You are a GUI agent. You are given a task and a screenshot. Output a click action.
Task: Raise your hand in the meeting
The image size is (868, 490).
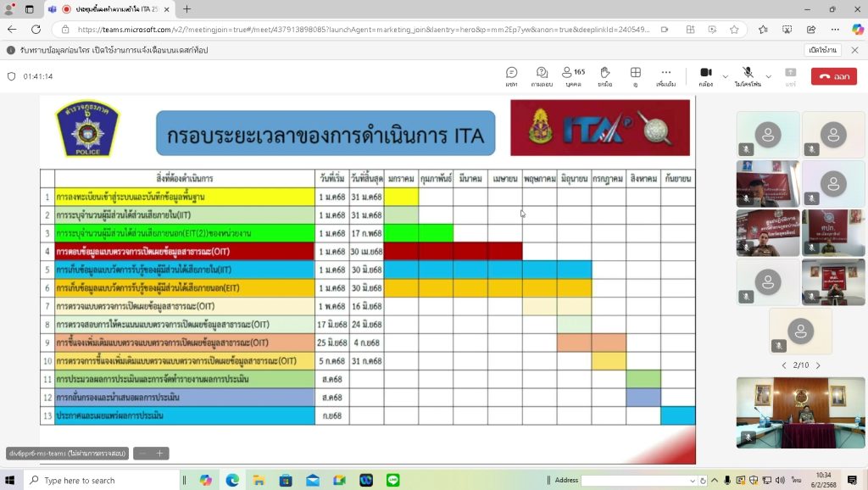604,76
